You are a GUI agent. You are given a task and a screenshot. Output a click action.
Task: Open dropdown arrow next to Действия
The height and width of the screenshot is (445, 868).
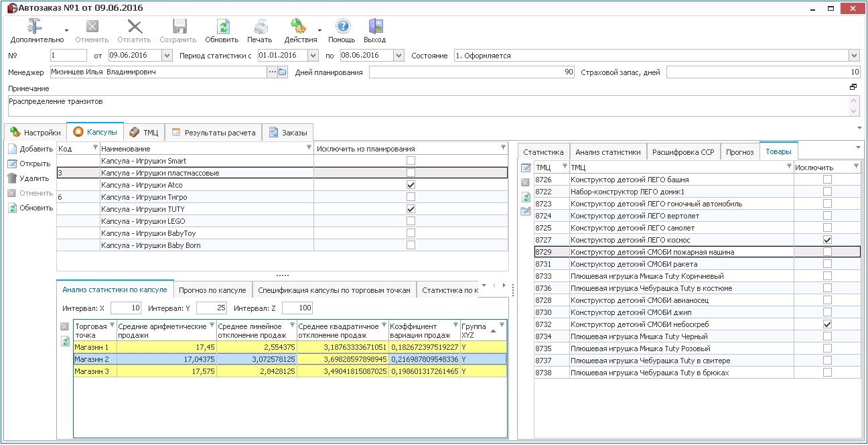320,30
